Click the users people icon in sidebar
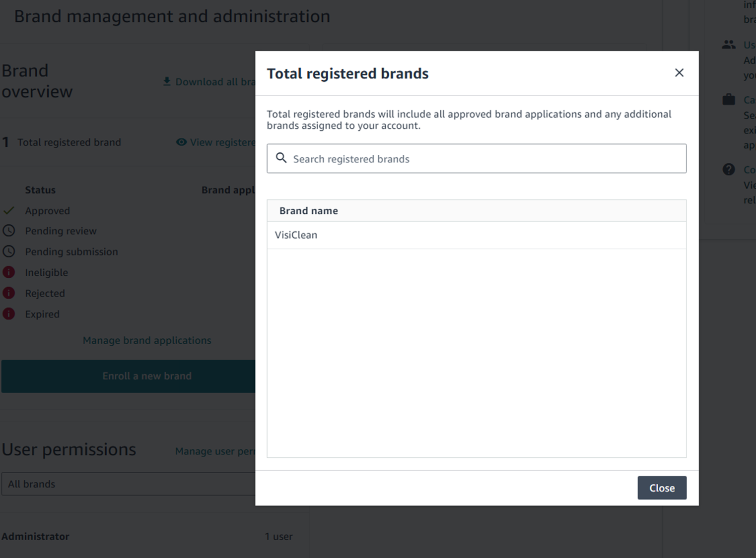Viewport: 756px width, 558px height. (728, 45)
